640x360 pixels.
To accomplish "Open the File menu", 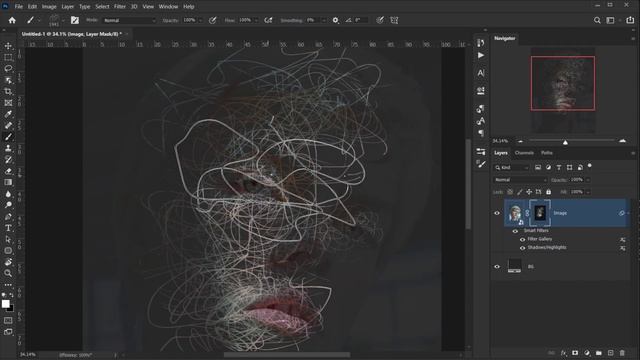I will pyautogui.click(x=19, y=7).
